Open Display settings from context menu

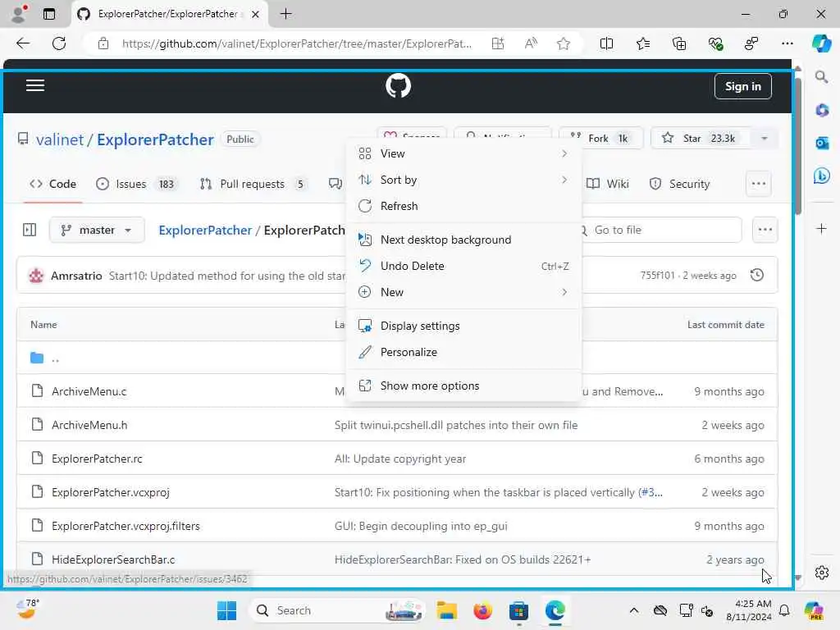pyautogui.click(x=464, y=326)
